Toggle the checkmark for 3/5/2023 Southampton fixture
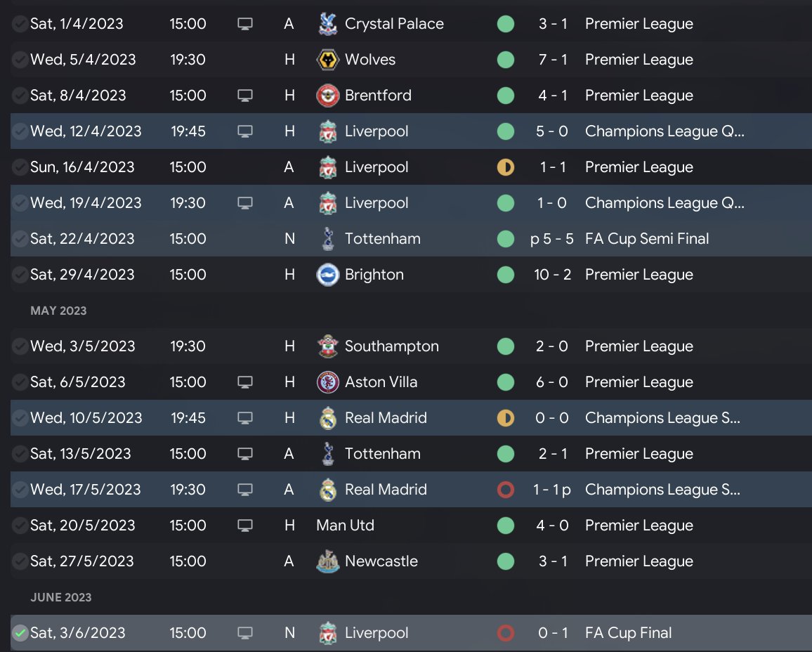The image size is (812, 652). pos(20,346)
